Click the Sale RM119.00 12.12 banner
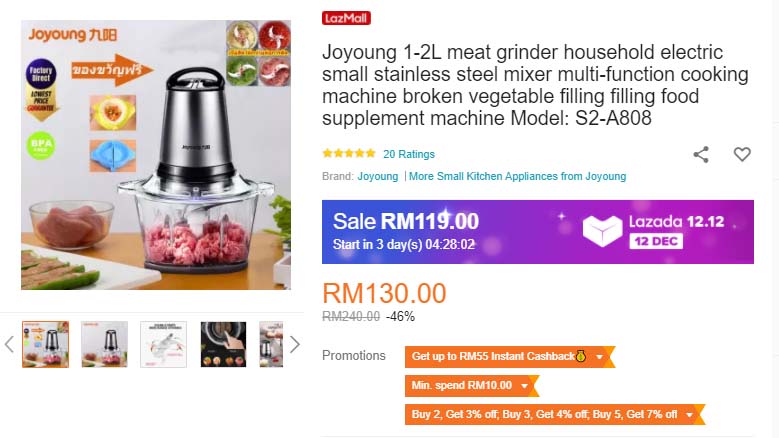 click(x=538, y=232)
